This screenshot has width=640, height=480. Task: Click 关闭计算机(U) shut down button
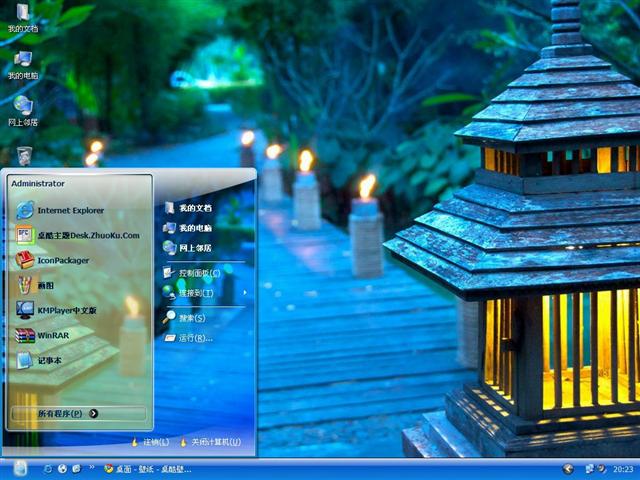pos(211,442)
